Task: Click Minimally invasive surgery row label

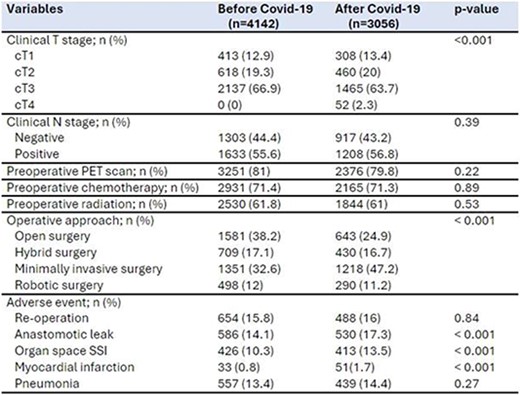Action: 89,269
